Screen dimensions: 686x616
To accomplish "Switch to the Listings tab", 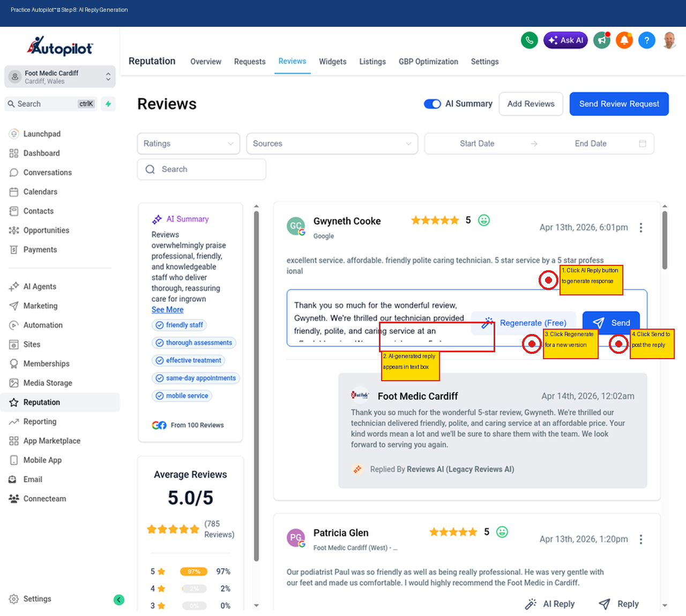I will click(372, 62).
